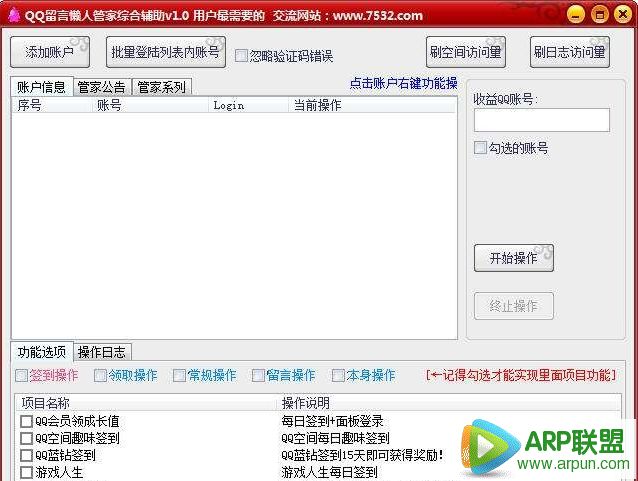Check the QQ空间趣味签到 item

tap(26, 438)
